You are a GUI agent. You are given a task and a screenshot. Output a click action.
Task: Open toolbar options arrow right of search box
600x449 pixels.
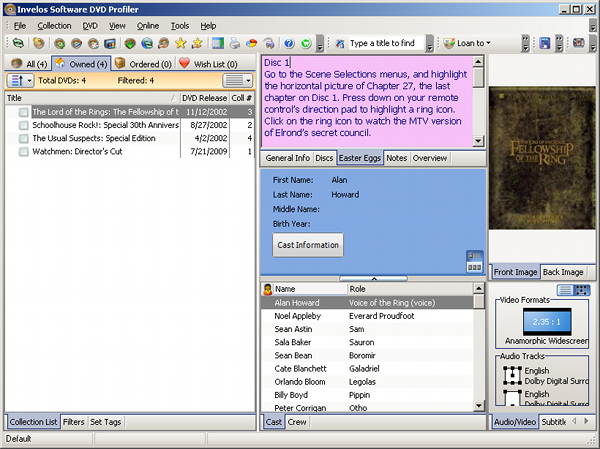pos(430,44)
